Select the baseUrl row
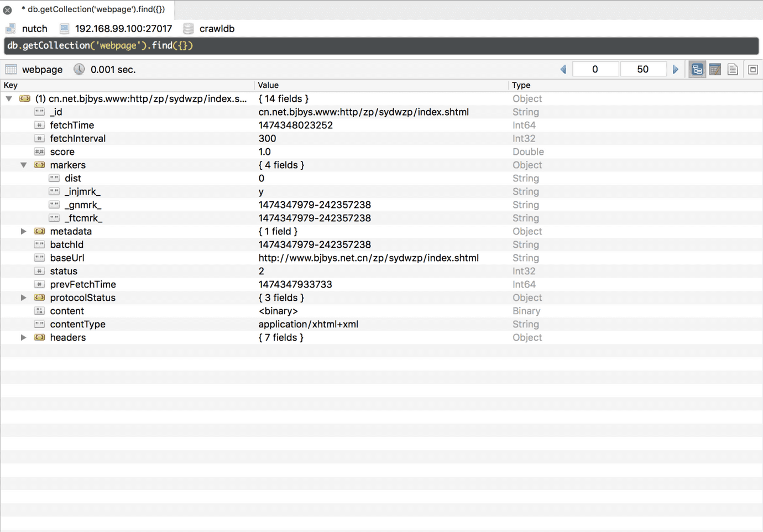Image resolution: width=763 pixels, height=532 pixels. coord(67,258)
